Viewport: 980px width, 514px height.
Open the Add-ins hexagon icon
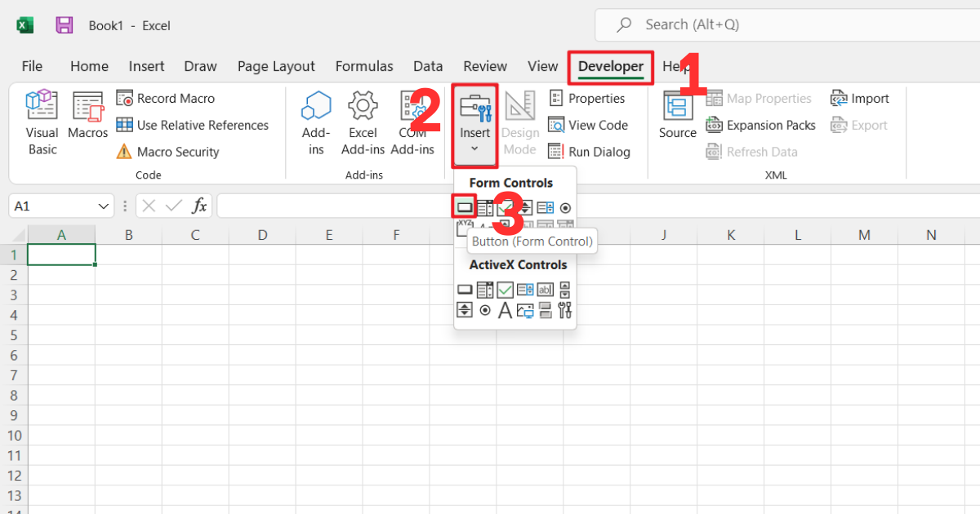click(x=316, y=123)
